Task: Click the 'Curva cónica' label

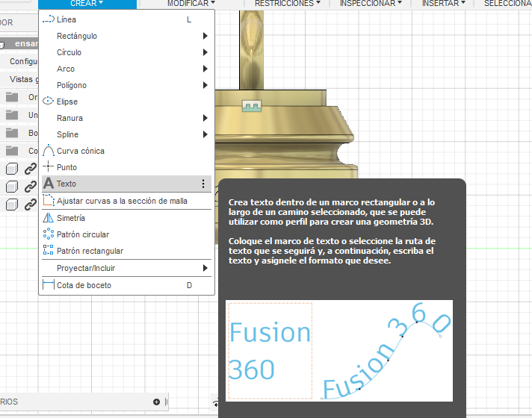Action: [x=81, y=151]
